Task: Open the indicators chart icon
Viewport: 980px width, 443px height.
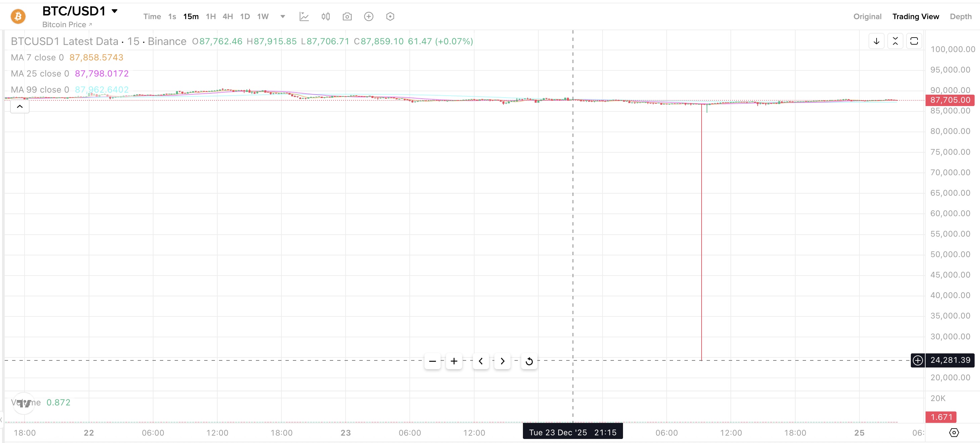Action: click(304, 16)
